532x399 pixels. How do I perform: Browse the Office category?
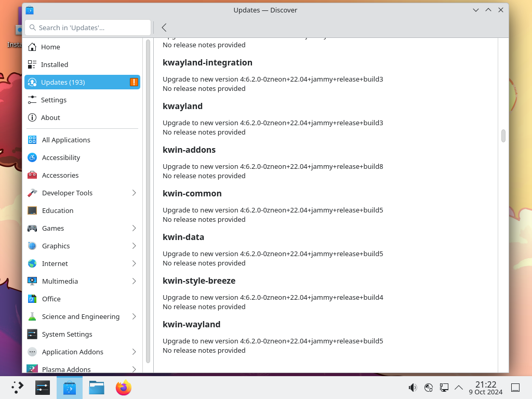[x=82, y=299]
